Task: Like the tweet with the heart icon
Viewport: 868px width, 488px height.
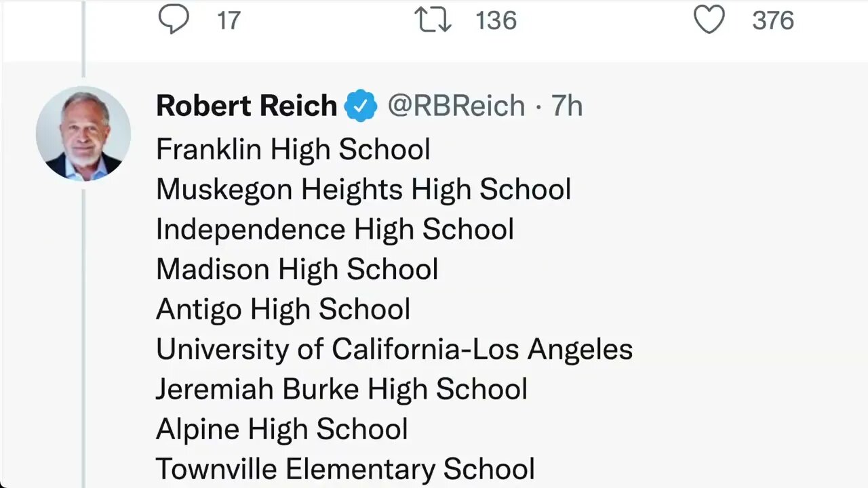Action: [709, 20]
